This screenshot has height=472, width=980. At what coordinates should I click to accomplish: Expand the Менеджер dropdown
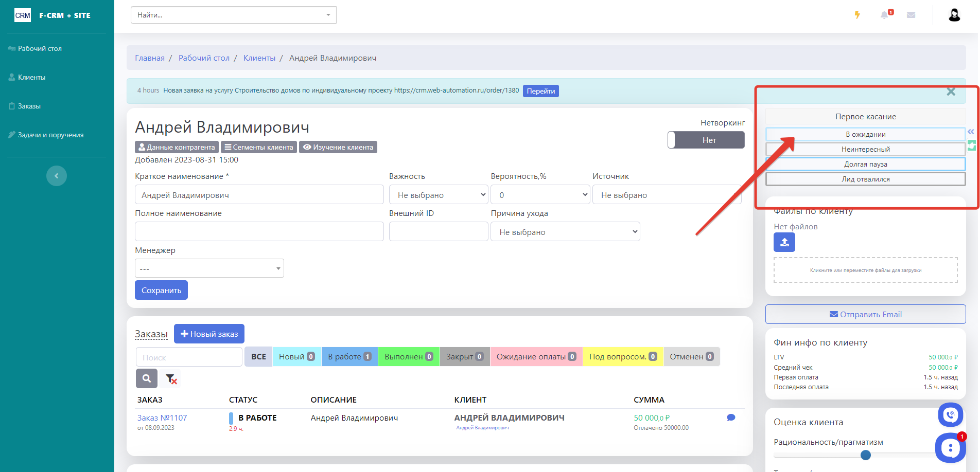[x=209, y=268]
